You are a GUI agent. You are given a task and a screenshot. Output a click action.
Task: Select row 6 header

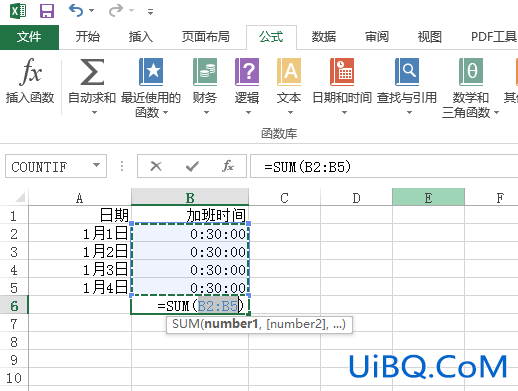pyautogui.click(x=14, y=305)
